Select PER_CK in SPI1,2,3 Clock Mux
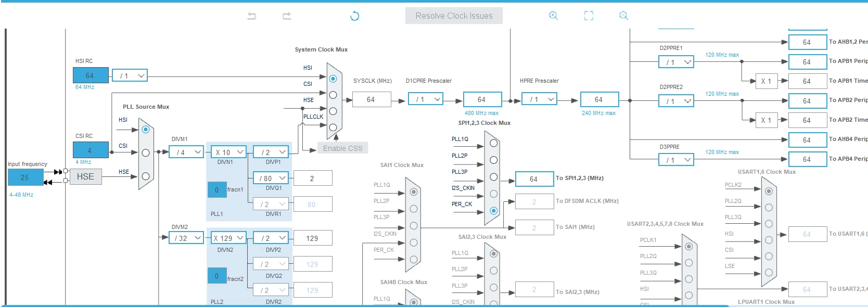This screenshot has height=307, width=868. (494, 211)
